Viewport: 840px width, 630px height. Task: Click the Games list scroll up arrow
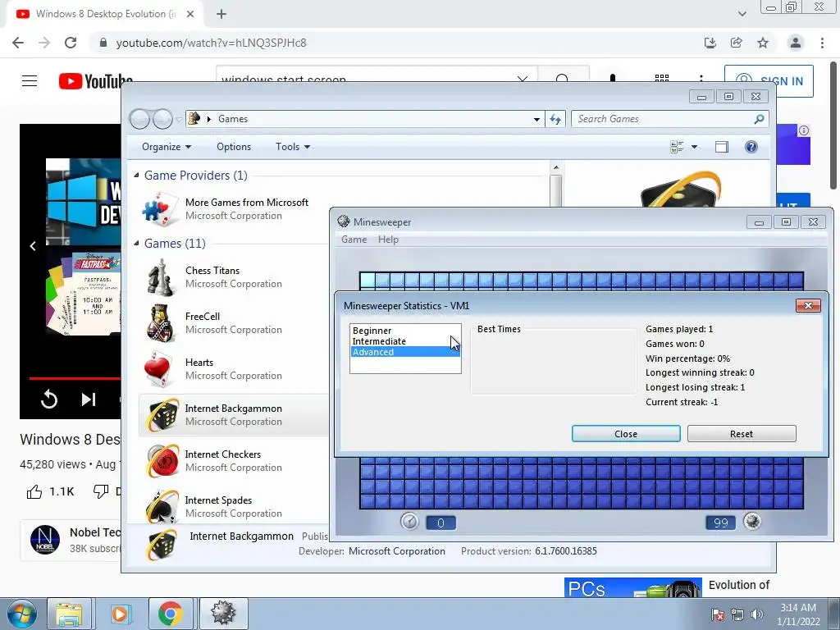click(556, 167)
